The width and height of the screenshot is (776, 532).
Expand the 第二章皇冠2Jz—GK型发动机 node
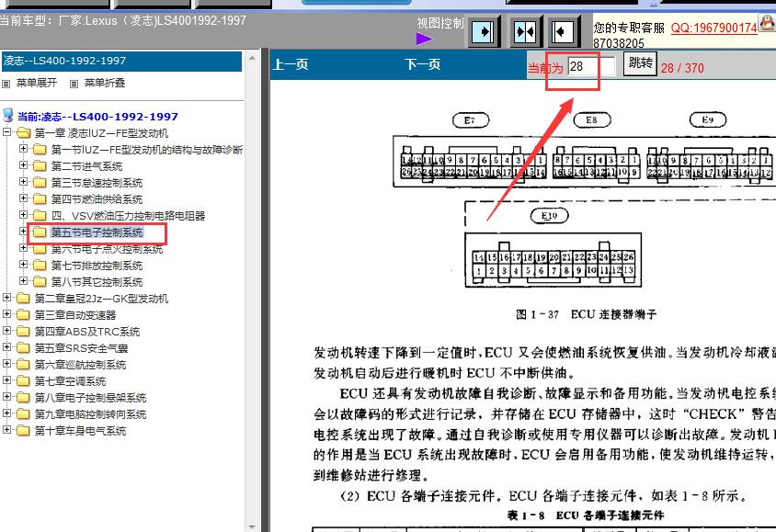(7, 297)
